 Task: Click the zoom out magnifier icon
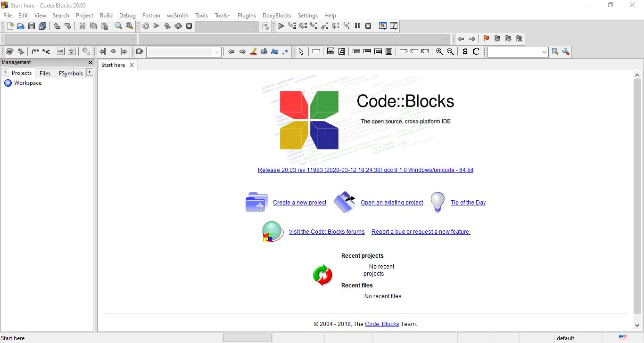pyautogui.click(x=451, y=52)
